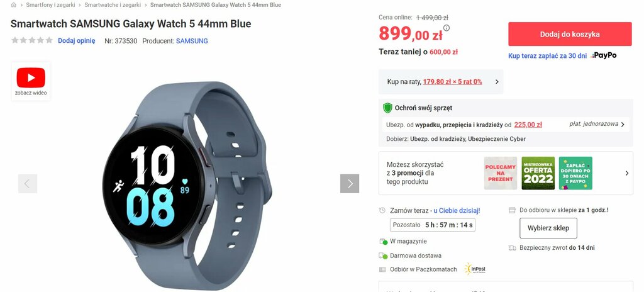Click the green shield protection icon
The height and width of the screenshot is (292, 644).
coord(387,108)
